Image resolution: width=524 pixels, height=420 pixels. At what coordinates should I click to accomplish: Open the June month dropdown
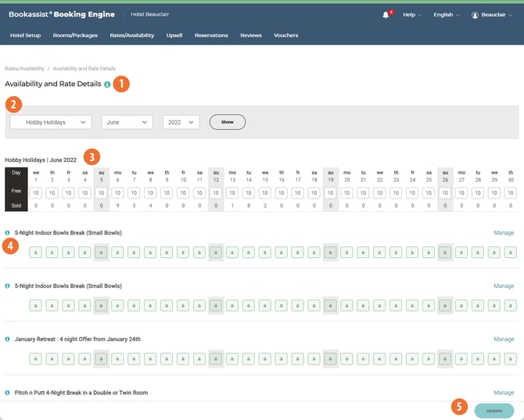[x=126, y=122]
